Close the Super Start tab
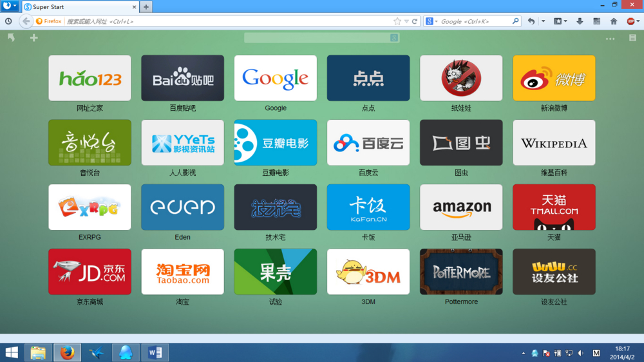 [x=134, y=7]
